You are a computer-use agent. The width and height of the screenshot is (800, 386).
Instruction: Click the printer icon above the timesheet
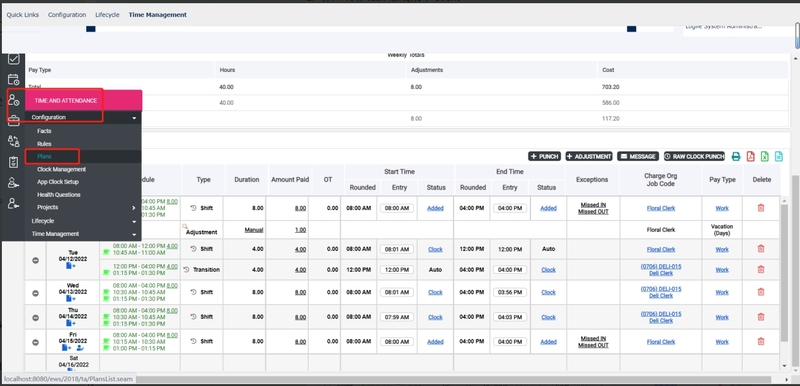(736, 157)
